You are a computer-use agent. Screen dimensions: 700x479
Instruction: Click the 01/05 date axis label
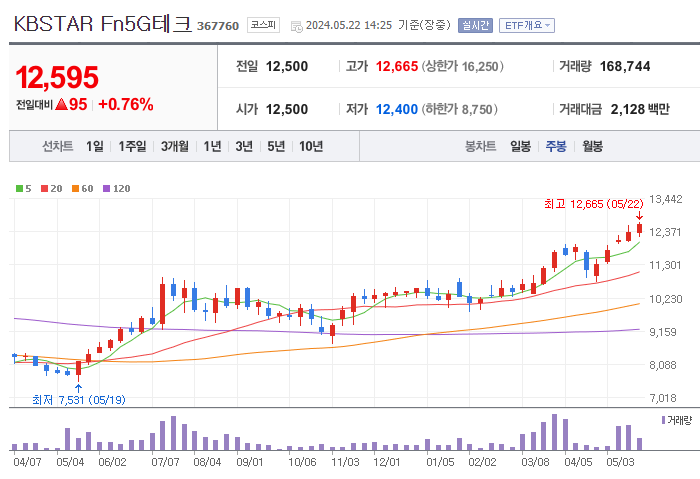440,462
